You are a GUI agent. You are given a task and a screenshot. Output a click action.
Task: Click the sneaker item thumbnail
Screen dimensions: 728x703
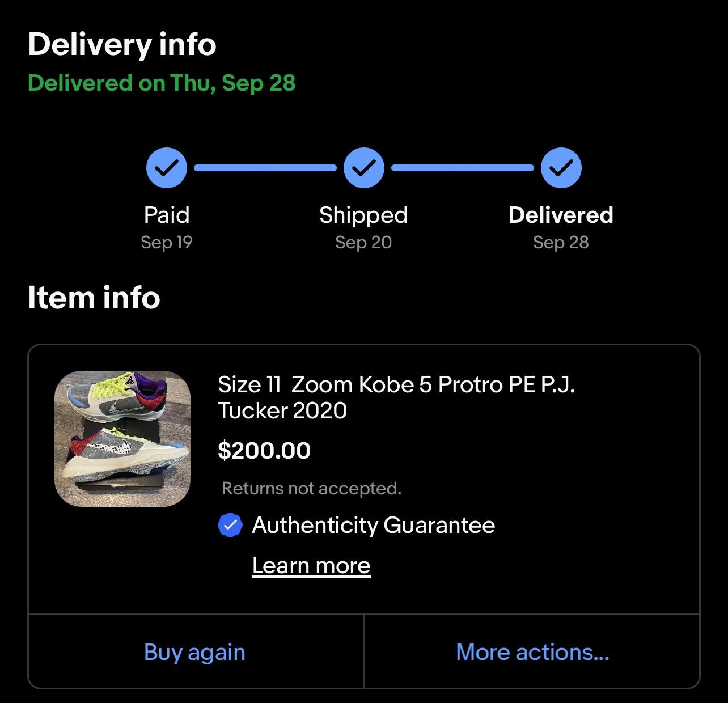click(x=122, y=437)
